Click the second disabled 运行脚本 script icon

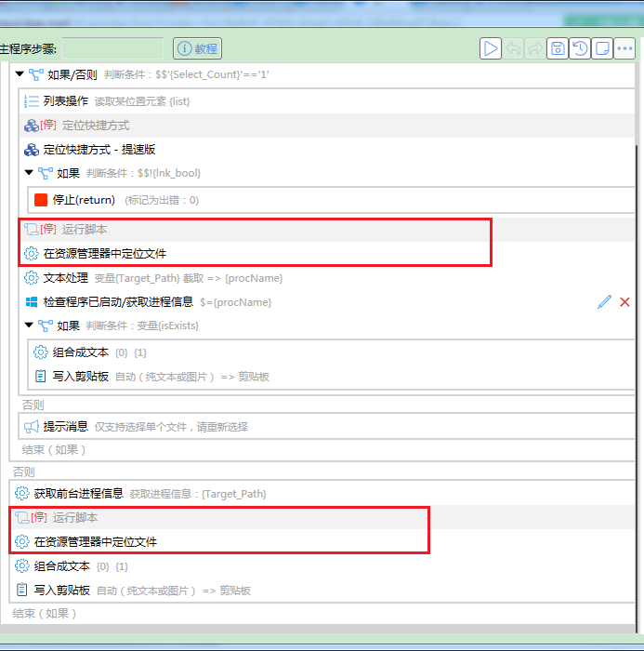22,517
